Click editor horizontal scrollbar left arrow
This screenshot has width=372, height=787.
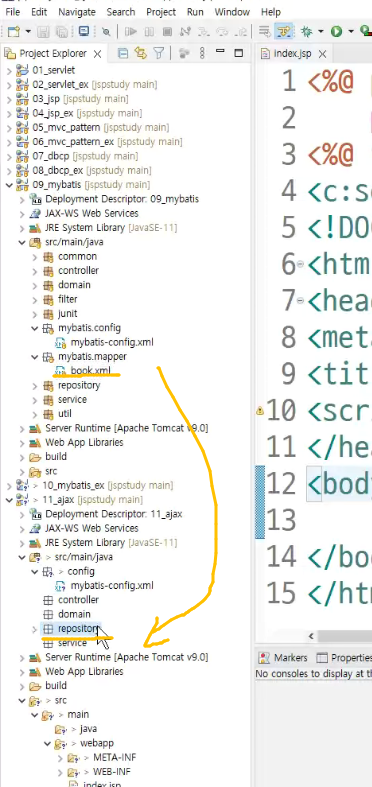(311, 636)
